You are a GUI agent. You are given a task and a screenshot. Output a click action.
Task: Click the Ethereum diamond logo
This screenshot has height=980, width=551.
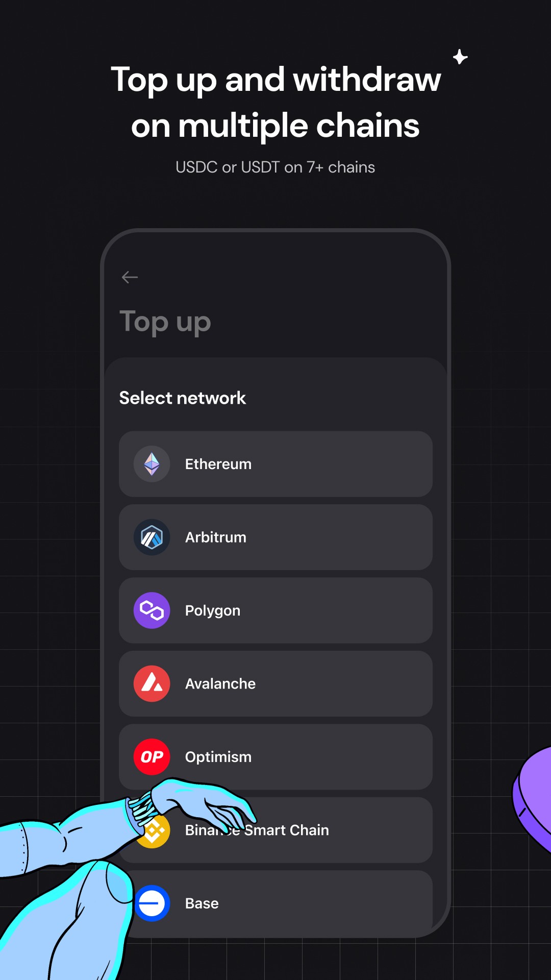click(152, 464)
